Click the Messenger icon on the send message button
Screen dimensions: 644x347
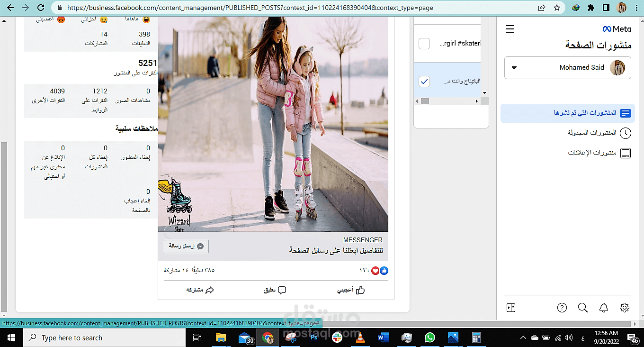(x=199, y=246)
